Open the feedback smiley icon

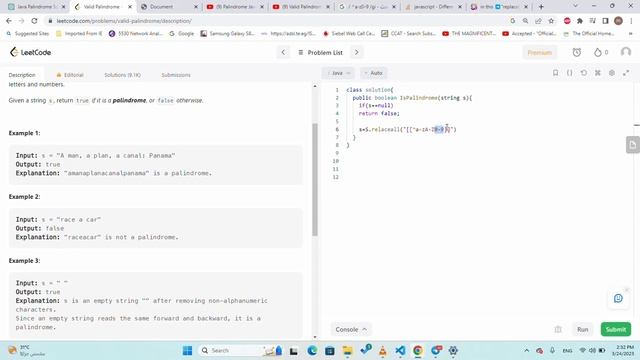click(618, 298)
